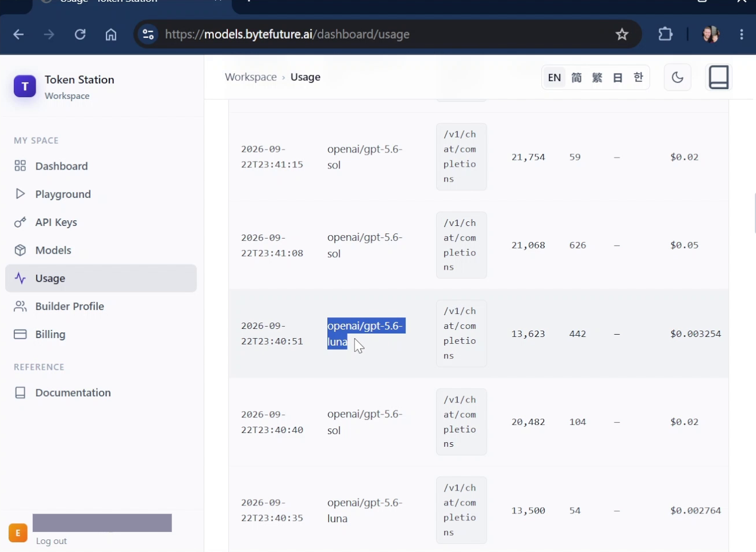
Task: Click the Log out link
Action: 51,541
